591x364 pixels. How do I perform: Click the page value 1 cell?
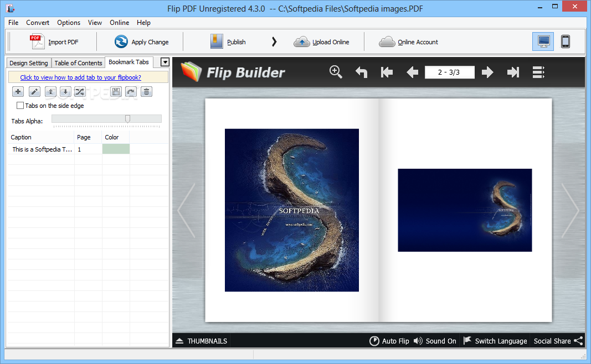[x=88, y=149]
